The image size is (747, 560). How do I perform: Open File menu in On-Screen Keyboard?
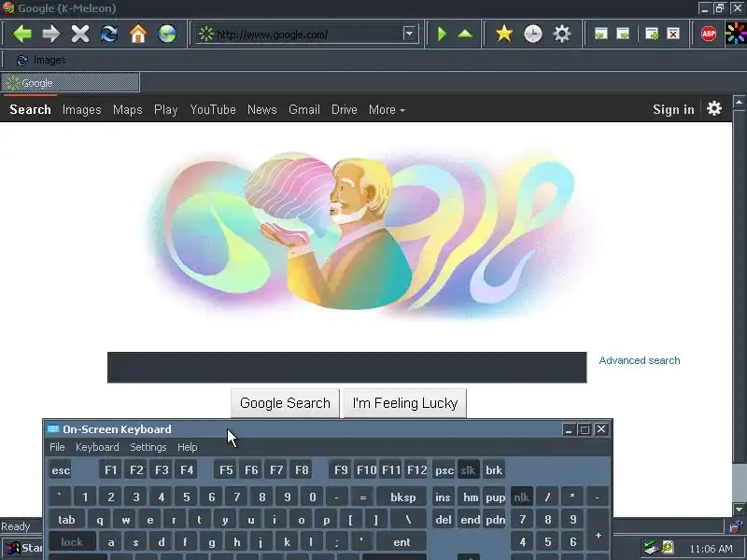click(57, 447)
